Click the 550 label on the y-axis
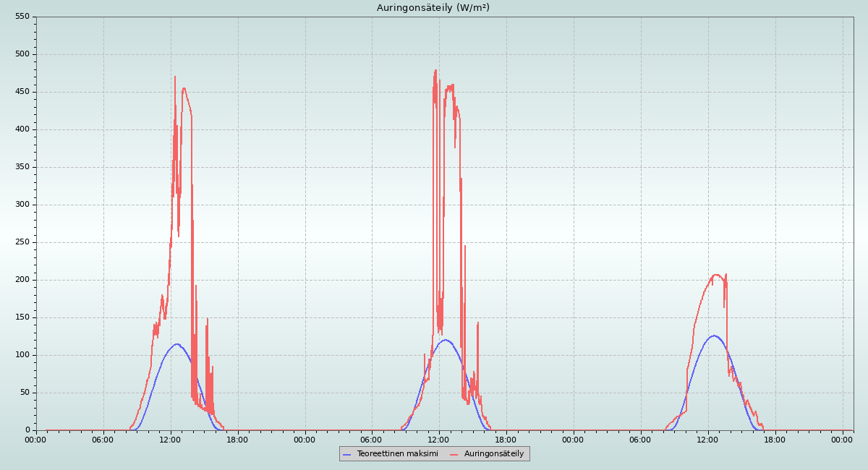868x470 pixels. 22,17
